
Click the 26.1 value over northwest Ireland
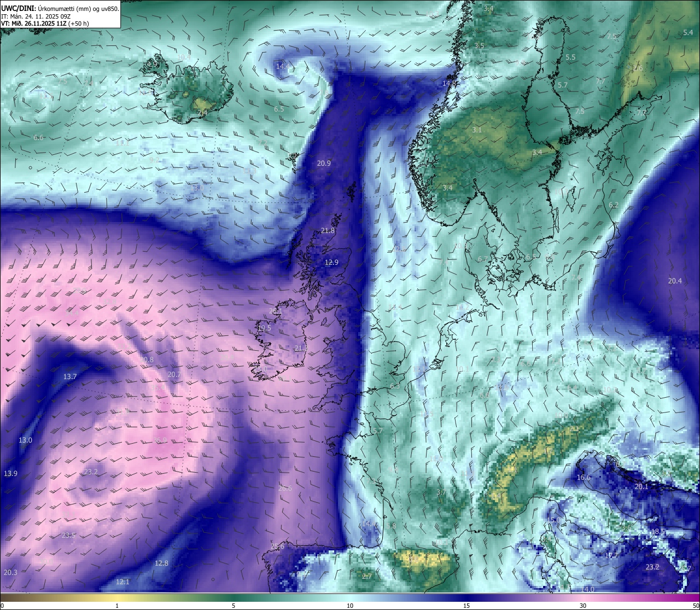pos(276,311)
